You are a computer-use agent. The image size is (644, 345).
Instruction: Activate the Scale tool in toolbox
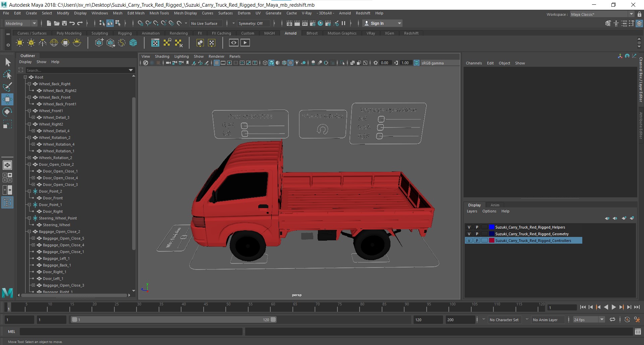point(7,124)
